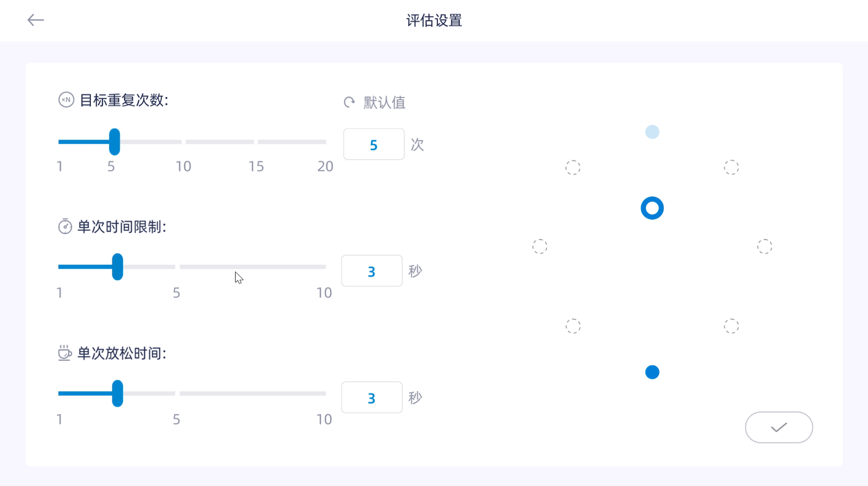868x486 pixels.
Task: Select the upper-right dashed circle target
Action: [731, 167]
